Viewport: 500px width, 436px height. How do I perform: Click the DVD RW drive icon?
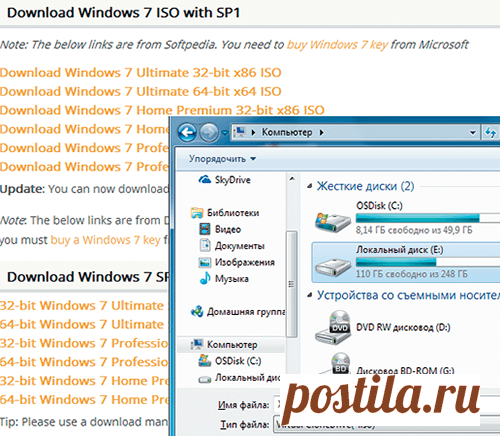333,327
